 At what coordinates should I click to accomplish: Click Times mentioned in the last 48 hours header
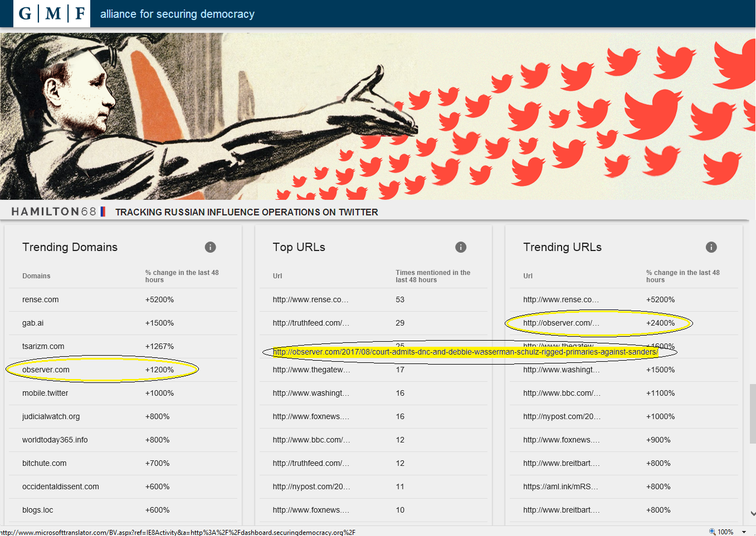(433, 276)
